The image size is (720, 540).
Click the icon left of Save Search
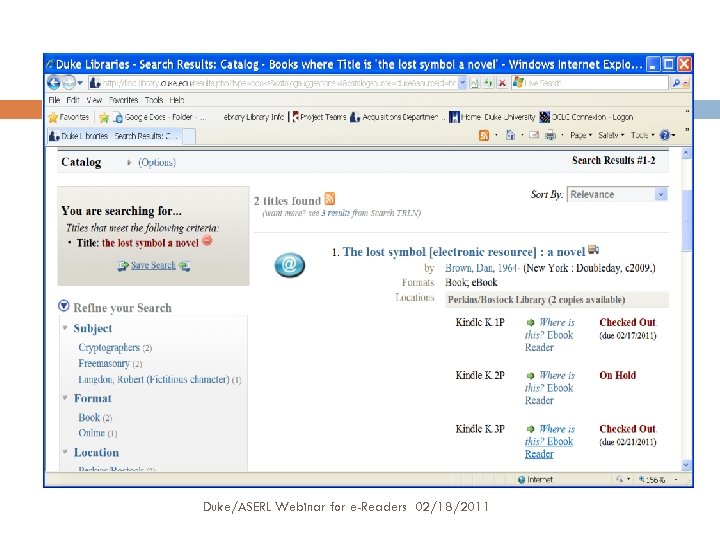click(123, 266)
